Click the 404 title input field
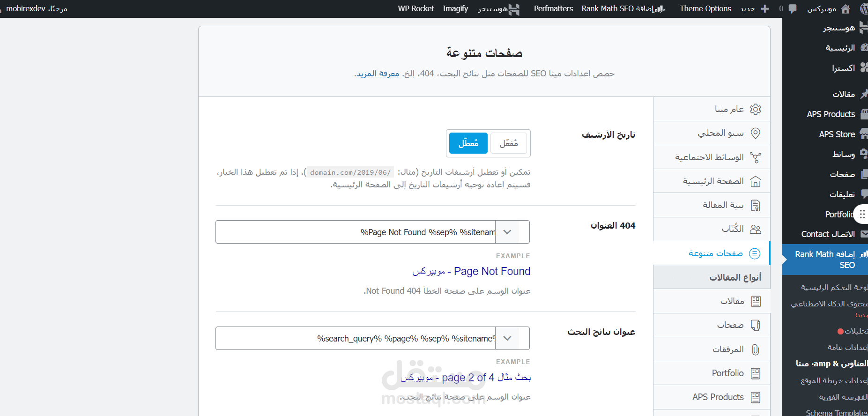 (356, 232)
